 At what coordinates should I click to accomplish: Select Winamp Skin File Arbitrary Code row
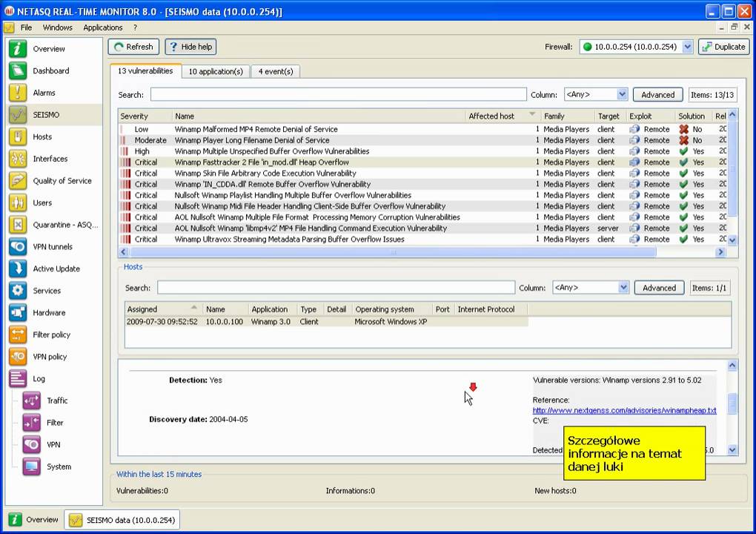[x=422, y=173]
